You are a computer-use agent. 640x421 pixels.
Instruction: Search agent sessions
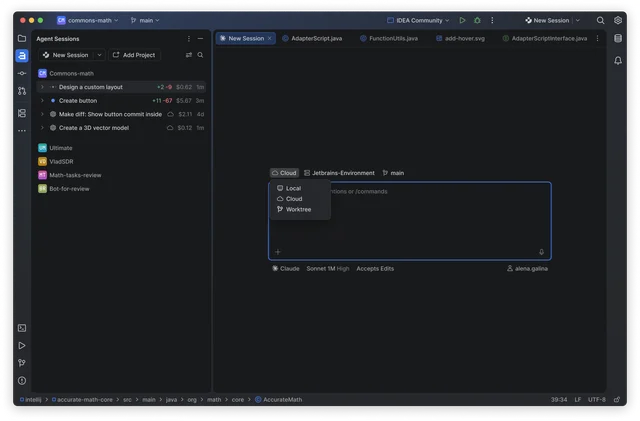[x=200, y=55]
